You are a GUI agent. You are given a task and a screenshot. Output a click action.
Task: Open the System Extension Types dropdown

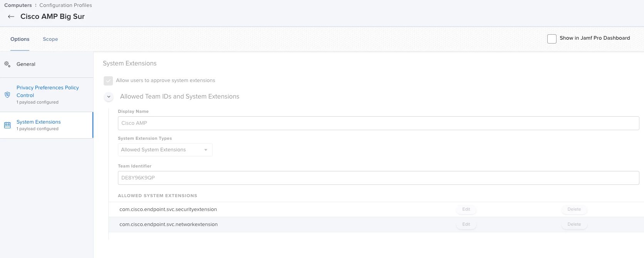point(165,150)
